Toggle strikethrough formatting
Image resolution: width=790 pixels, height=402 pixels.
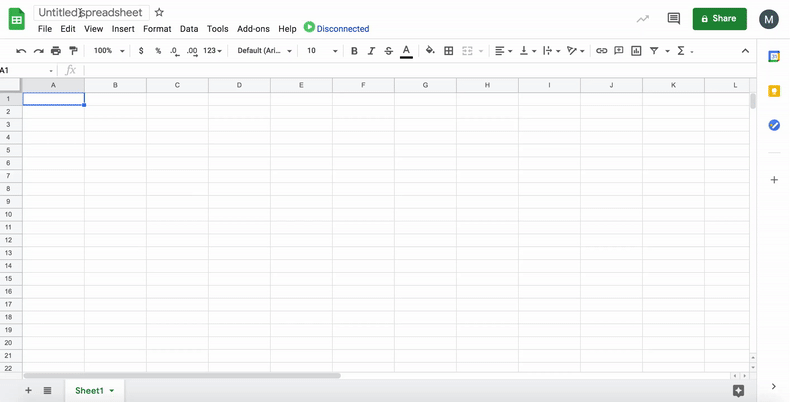point(388,51)
